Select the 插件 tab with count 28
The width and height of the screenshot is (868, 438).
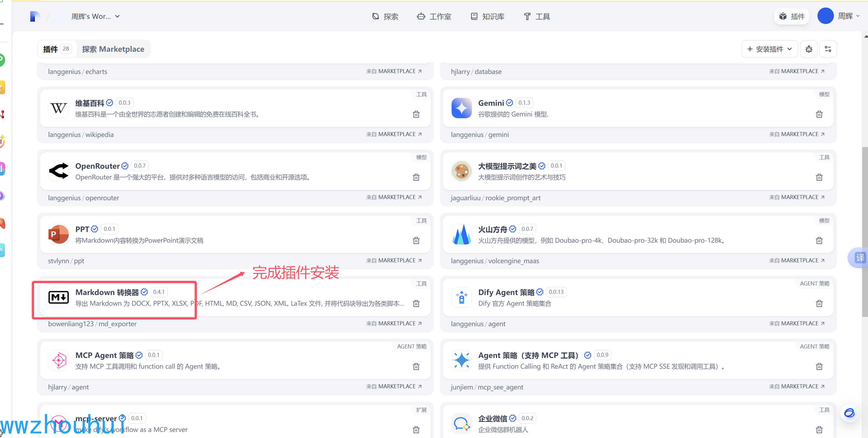(57, 49)
